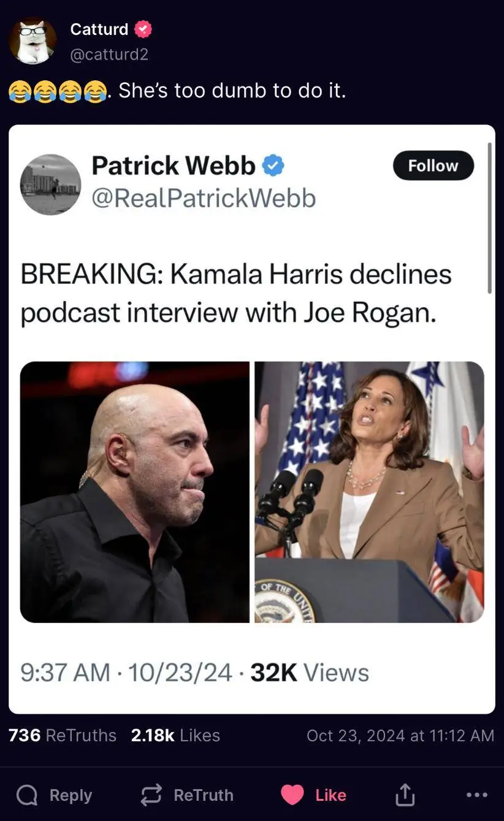Click the Reply label text
This screenshot has width=504, height=821.
(71, 795)
